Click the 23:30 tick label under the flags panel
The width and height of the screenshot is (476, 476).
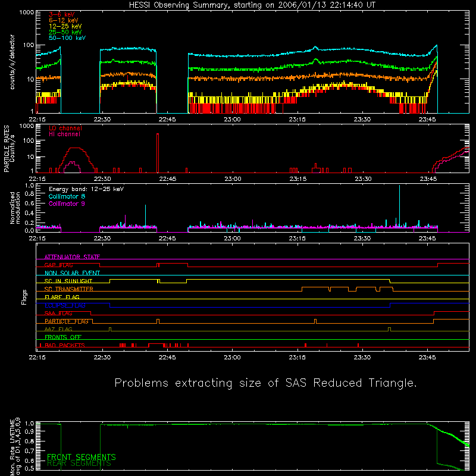[362, 358]
